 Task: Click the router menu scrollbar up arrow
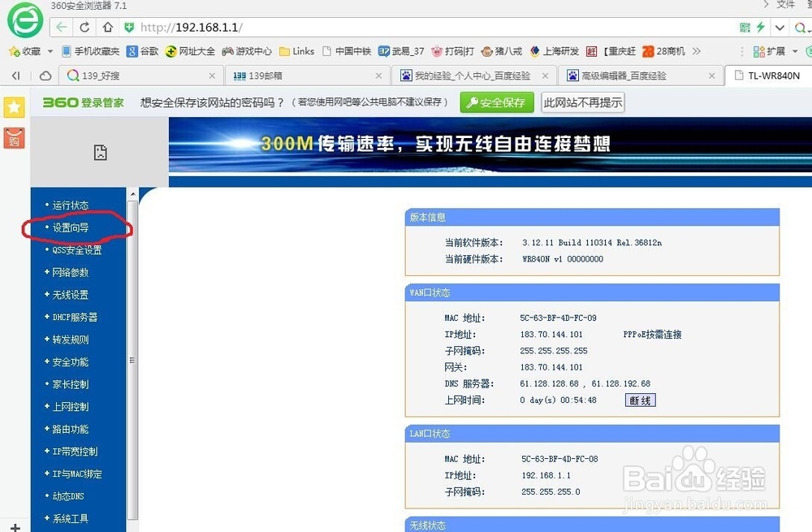[132, 194]
